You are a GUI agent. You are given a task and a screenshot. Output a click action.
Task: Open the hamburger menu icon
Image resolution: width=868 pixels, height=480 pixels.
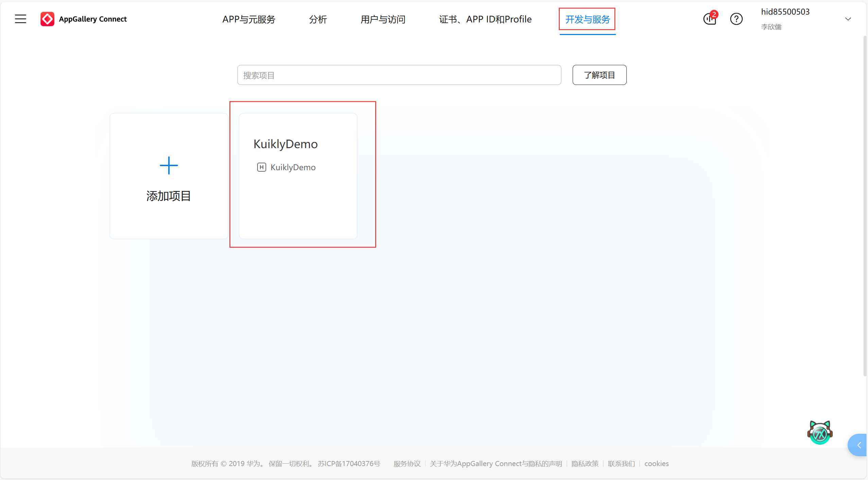point(20,19)
